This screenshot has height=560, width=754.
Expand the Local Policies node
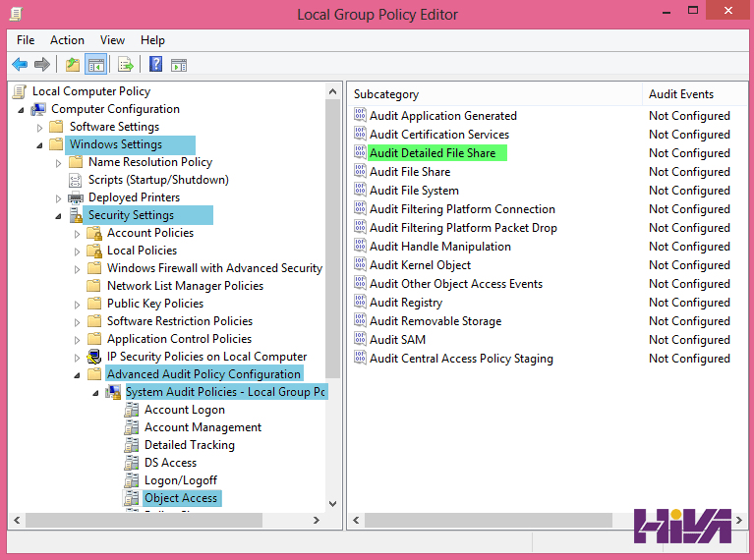click(78, 252)
